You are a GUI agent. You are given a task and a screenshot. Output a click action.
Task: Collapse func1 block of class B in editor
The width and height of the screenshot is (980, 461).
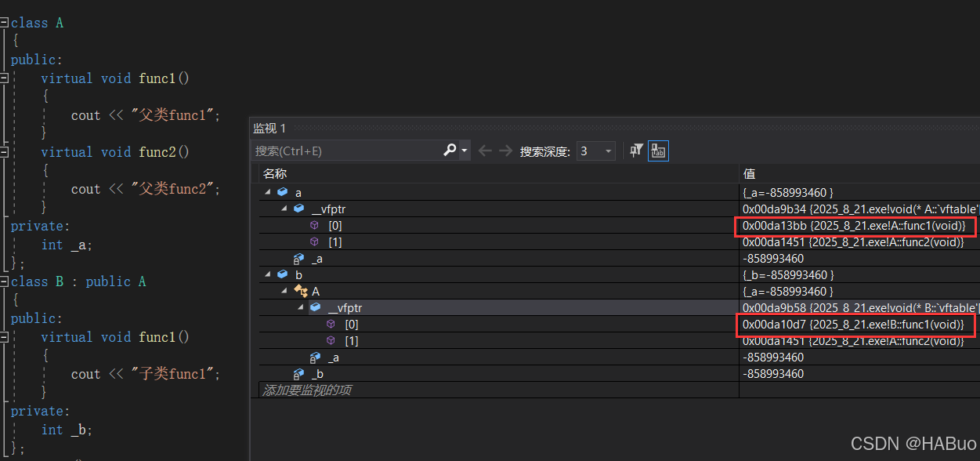click(4, 337)
